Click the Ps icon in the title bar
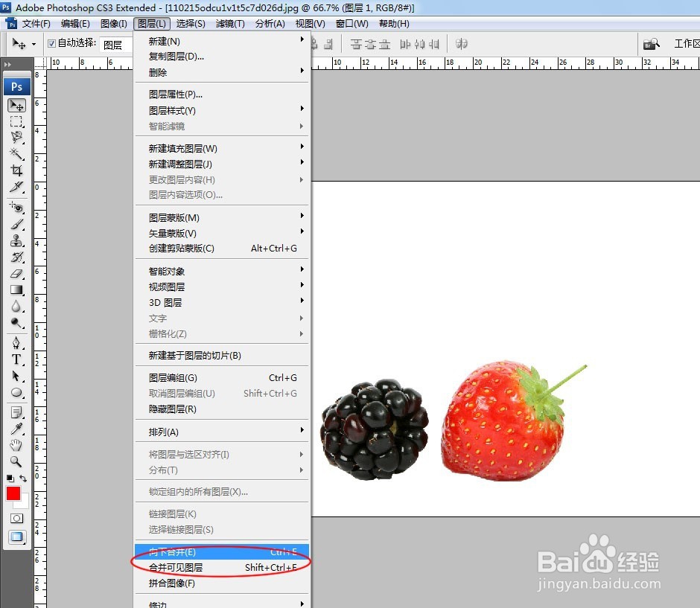This screenshot has width=700, height=608. 6,7
